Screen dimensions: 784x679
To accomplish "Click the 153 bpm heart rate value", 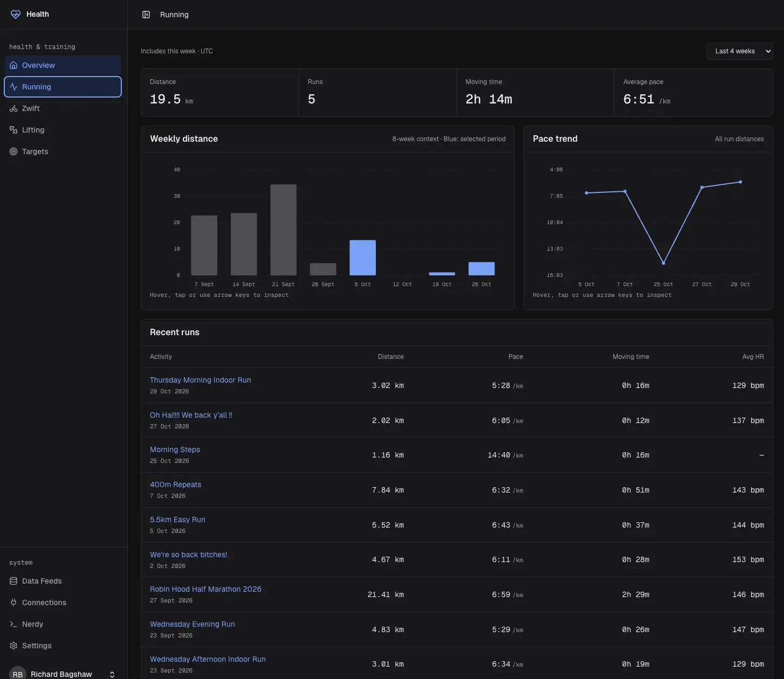I will click(748, 560).
